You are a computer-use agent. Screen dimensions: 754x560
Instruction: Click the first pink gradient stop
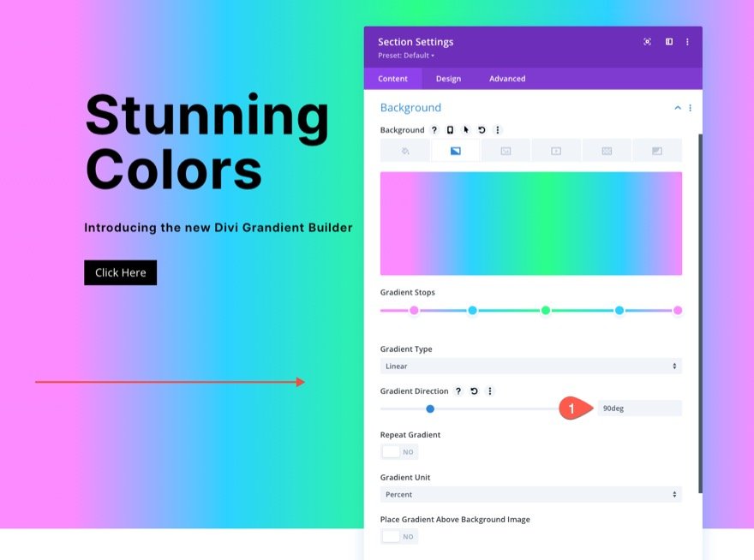click(414, 311)
